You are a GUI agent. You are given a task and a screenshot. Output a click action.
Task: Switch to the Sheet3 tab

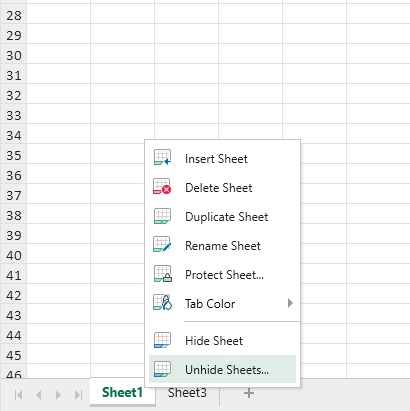pos(187,393)
